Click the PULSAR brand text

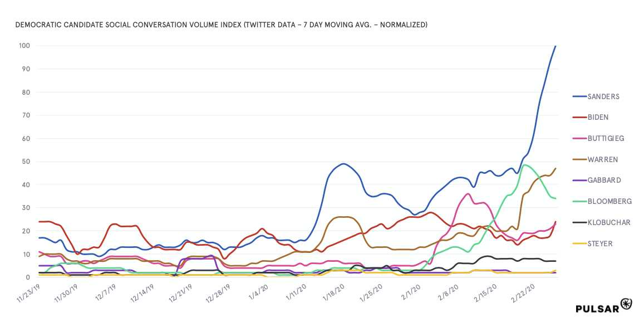click(597, 307)
